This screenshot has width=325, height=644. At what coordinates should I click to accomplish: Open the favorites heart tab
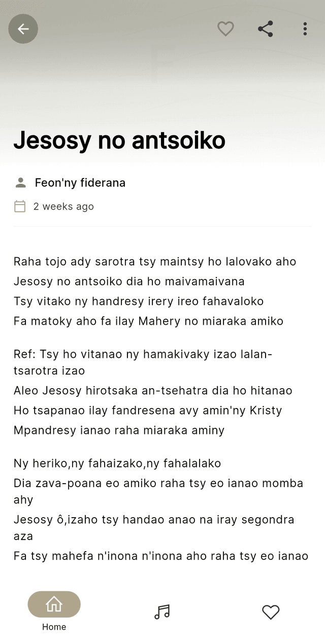click(x=271, y=612)
